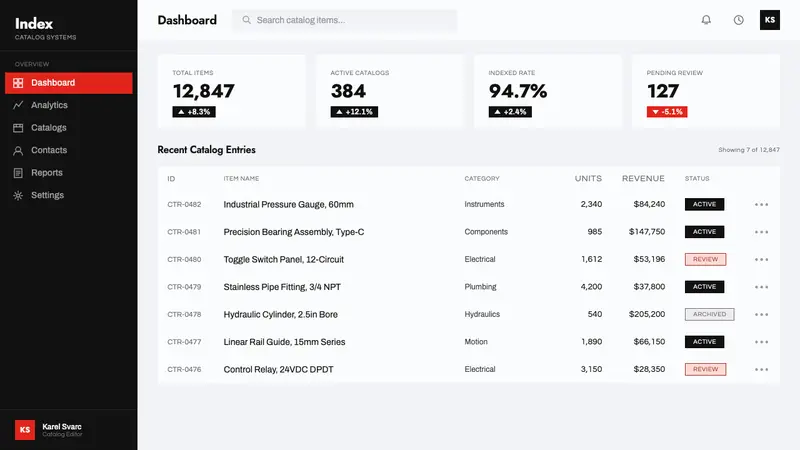Click the STATUS column header

pyautogui.click(x=697, y=179)
